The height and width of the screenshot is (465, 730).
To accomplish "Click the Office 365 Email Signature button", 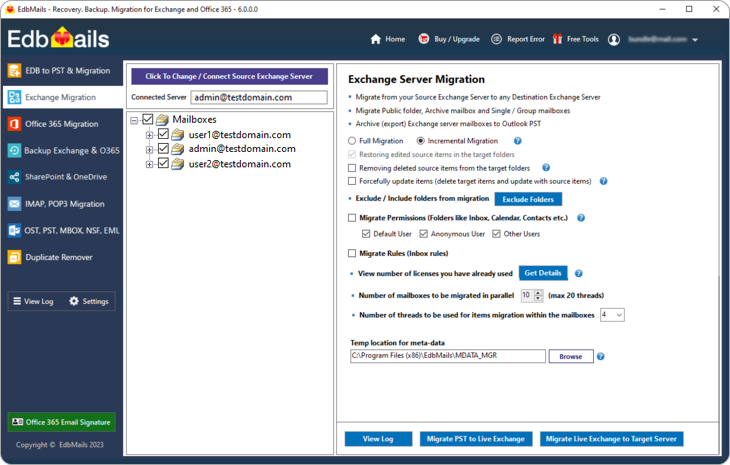I will coord(61,422).
